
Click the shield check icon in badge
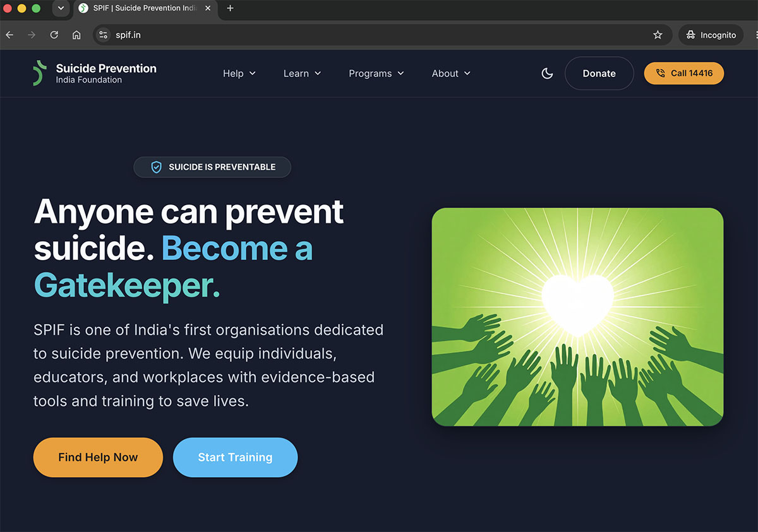[156, 167]
